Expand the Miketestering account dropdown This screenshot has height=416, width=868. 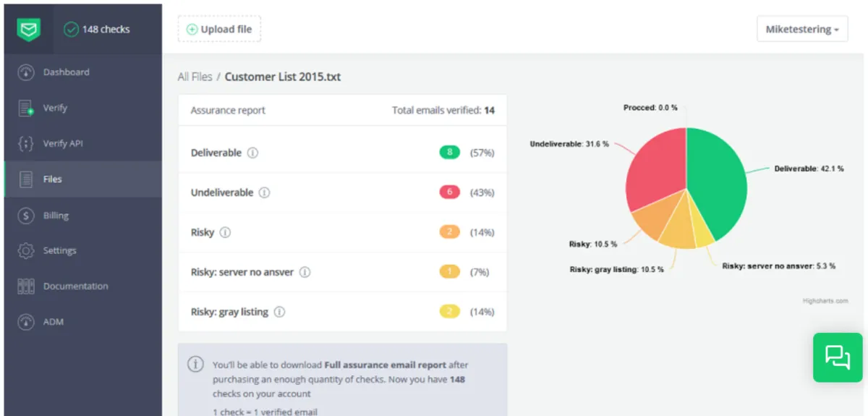(802, 30)
